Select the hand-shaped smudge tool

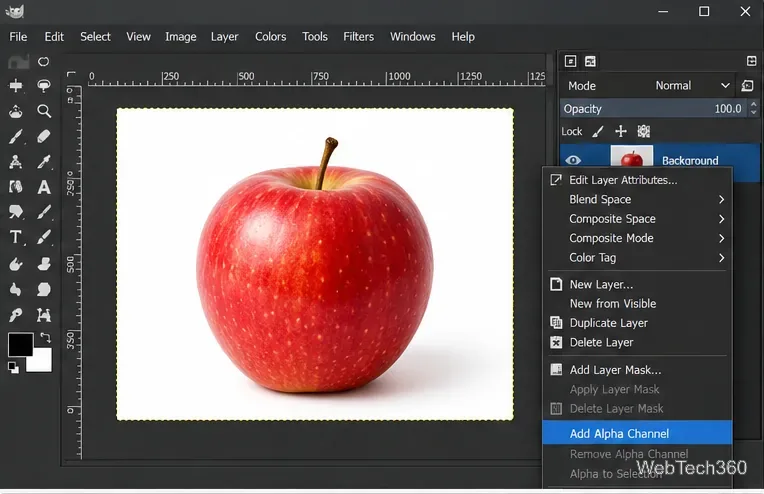(16, 264)
